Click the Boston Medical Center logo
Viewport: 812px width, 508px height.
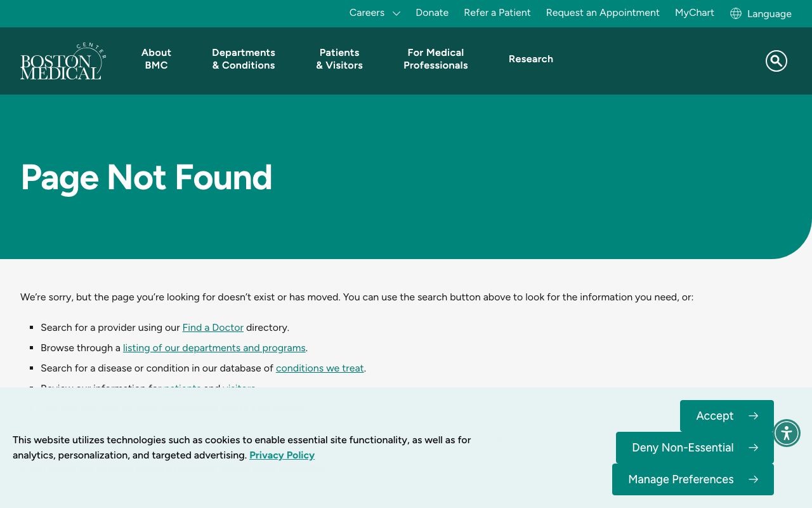63,62
